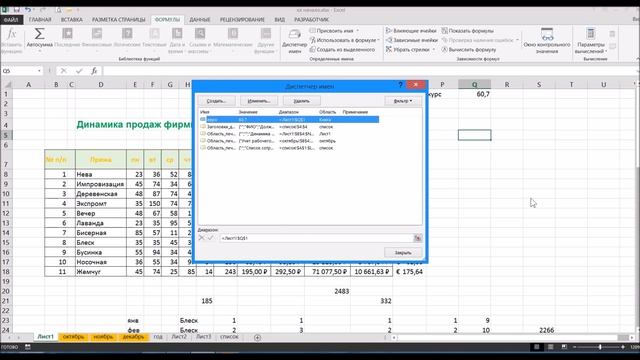Image resolution: width=640 pixels, height=360 pixels.
Task: Select the Область_печ row scoped to Лист1
Action: 289,134
